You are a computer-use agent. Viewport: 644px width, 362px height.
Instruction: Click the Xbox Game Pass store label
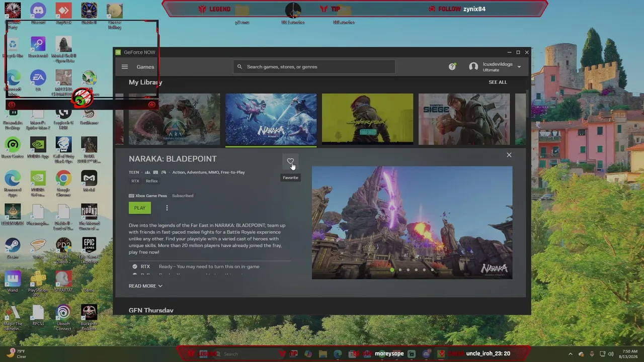[x=148, y=196]
